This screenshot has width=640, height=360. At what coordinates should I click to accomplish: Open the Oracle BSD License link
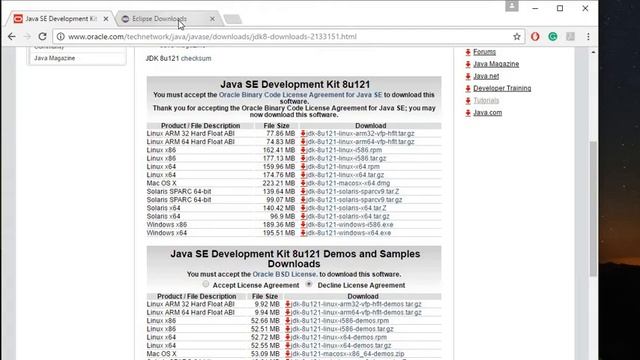tap(284, 274)
